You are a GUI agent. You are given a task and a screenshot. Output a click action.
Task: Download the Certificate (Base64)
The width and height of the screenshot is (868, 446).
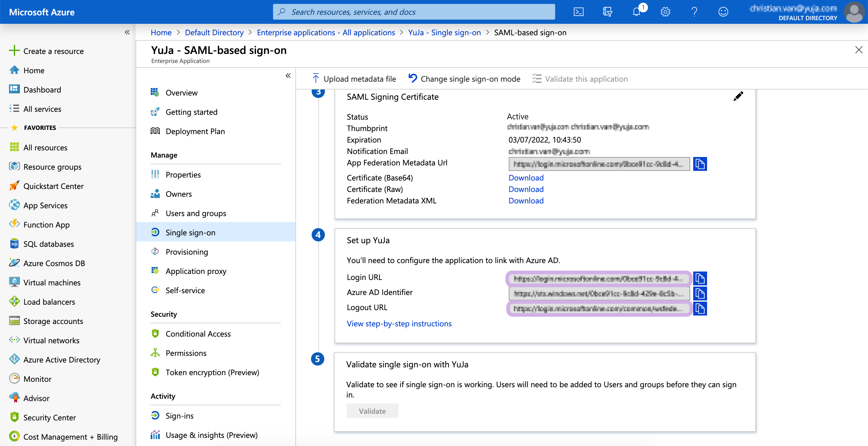pyautogui.click(x=526, y=177)
